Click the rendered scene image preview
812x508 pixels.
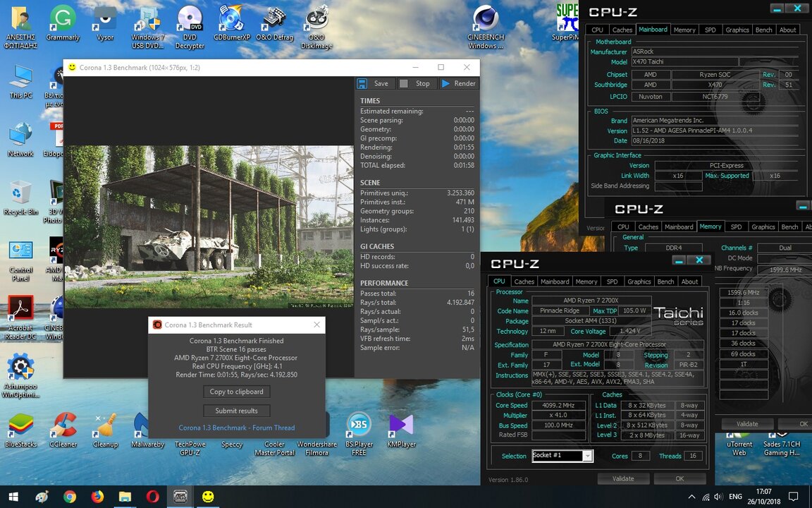point(209,227)
